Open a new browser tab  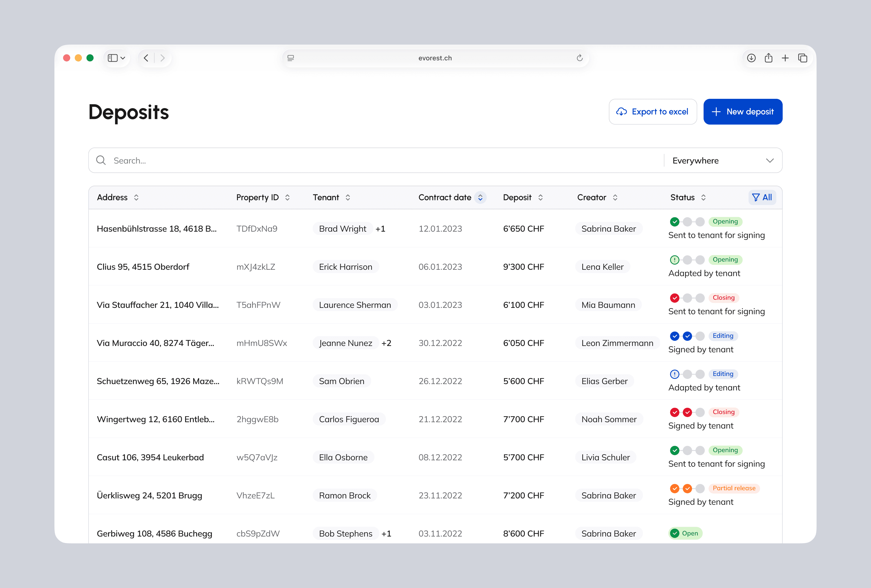[x=785, y=58]
